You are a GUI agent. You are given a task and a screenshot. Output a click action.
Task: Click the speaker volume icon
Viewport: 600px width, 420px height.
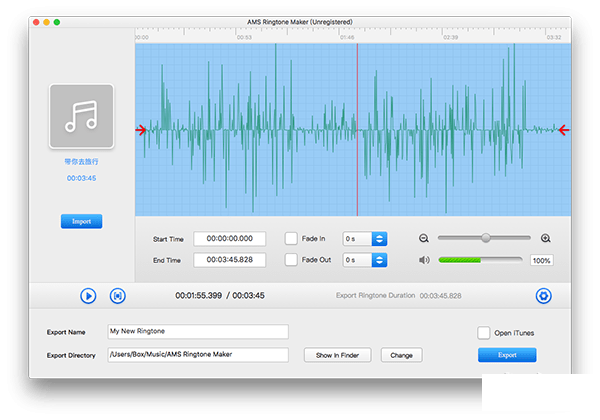pos(424,260)
